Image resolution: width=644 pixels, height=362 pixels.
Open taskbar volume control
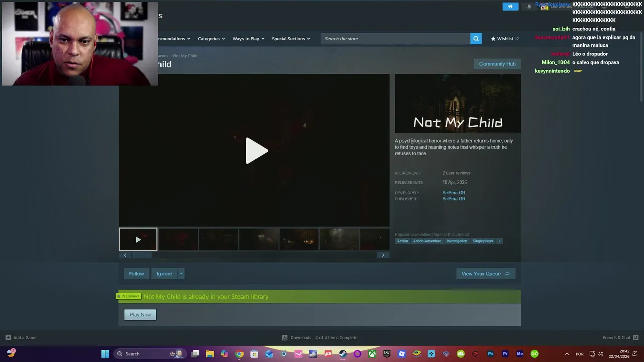[600, 354]
